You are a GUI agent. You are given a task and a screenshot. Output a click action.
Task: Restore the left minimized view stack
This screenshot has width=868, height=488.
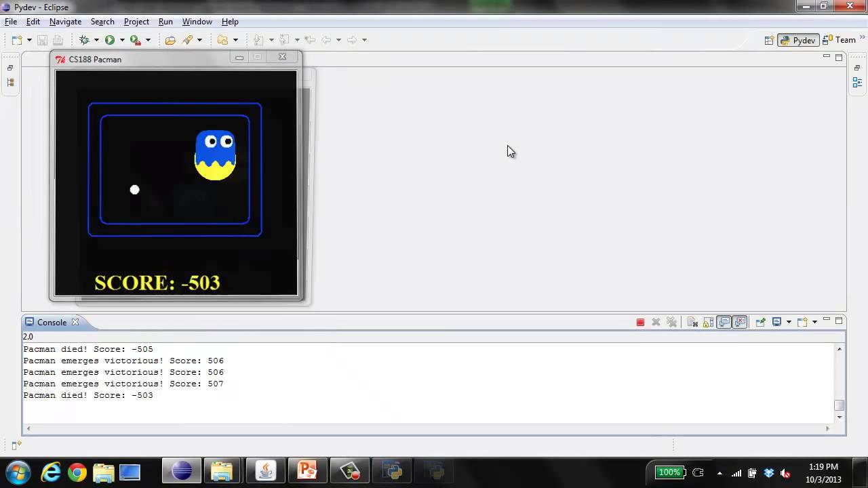click(10, 68)
